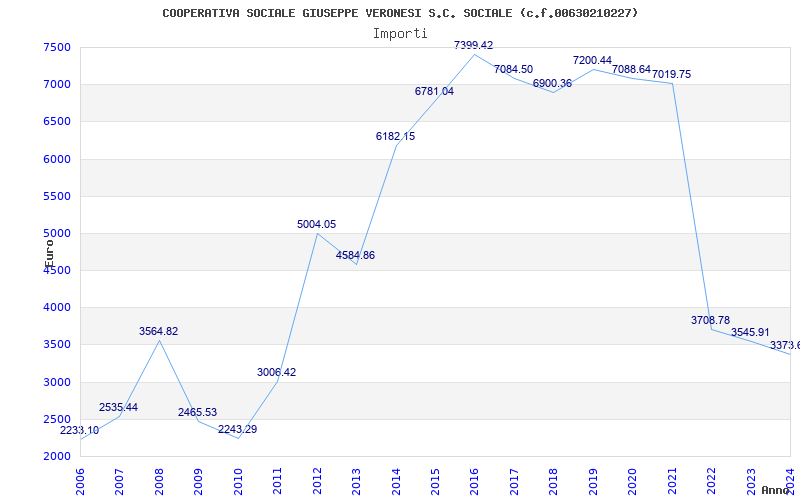Viewport: 800px width, 500px height.
Task: Click the 3564.82 peak label
Action: pyautogui.click(x=159, y=332)
